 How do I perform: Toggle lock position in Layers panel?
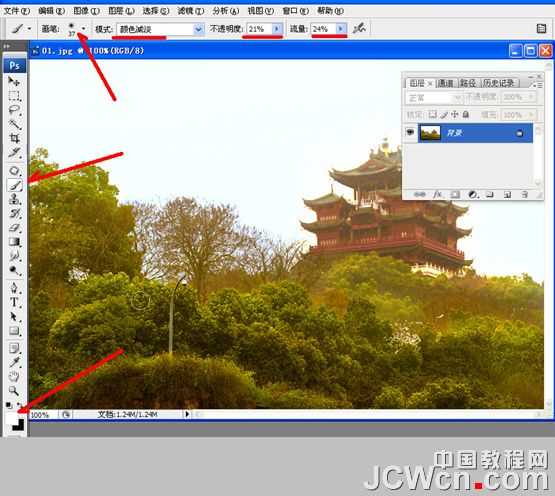(455, 114)
